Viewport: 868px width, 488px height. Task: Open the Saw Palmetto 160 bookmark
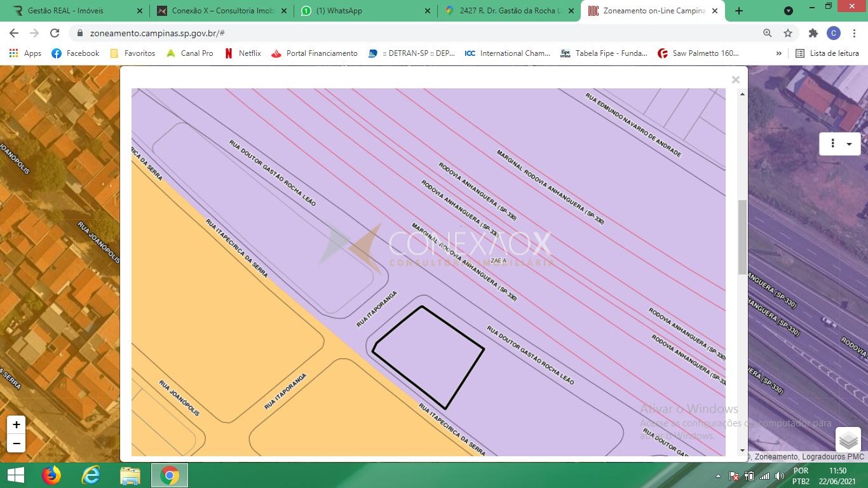pyautogui.click(x=698, y=53)
